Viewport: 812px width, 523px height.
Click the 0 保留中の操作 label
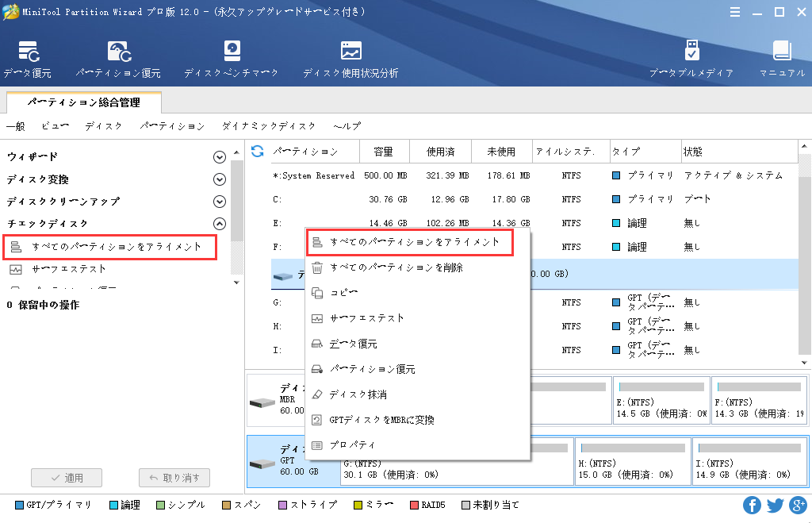tap(44, 306)
